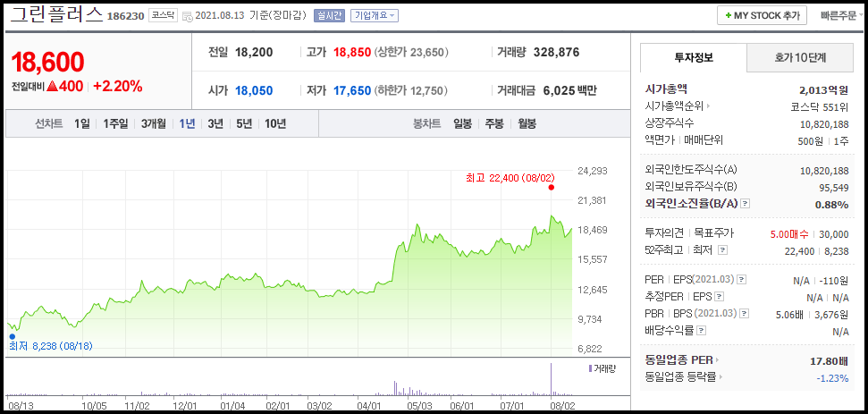The image size is (868, 414).
Task: Switch to the 투자정보 tab
Action: point(693,57)
